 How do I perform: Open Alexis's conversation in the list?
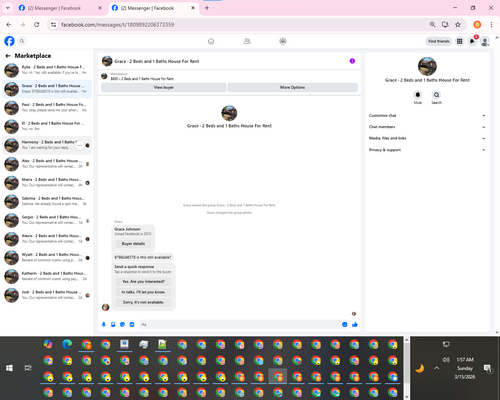(47, 239)
